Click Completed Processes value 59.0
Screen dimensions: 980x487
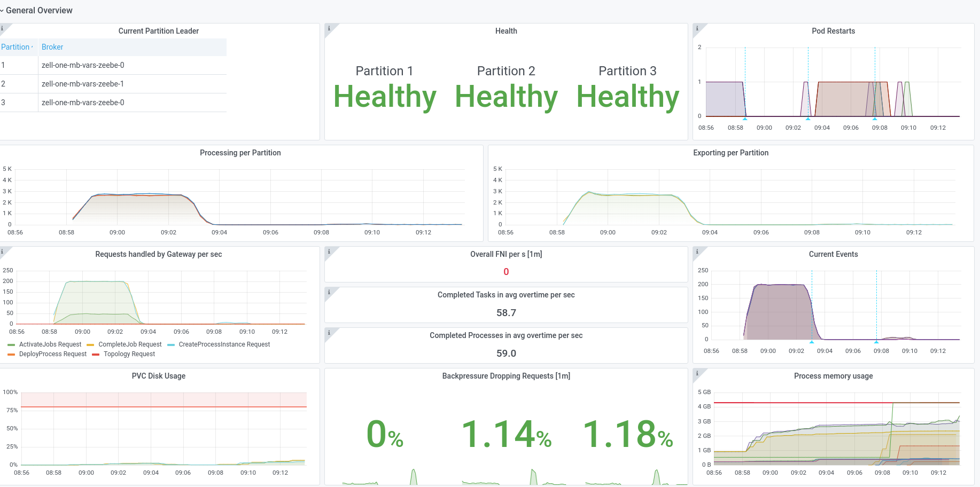tap(506, 354)
